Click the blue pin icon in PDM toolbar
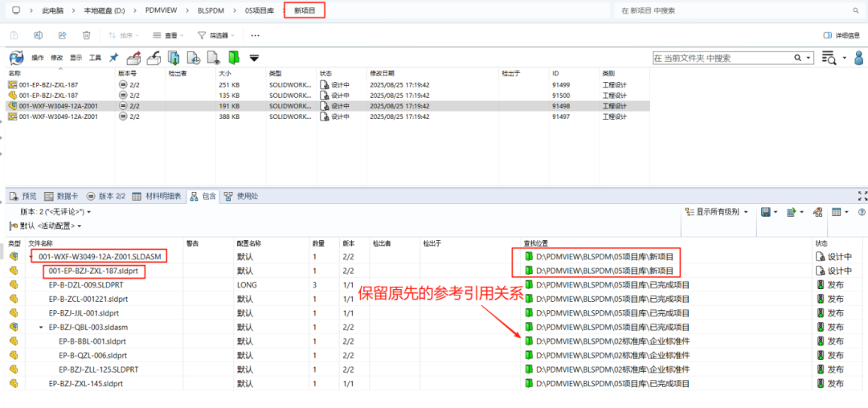868x408 pixels. (x=113, y=58)
